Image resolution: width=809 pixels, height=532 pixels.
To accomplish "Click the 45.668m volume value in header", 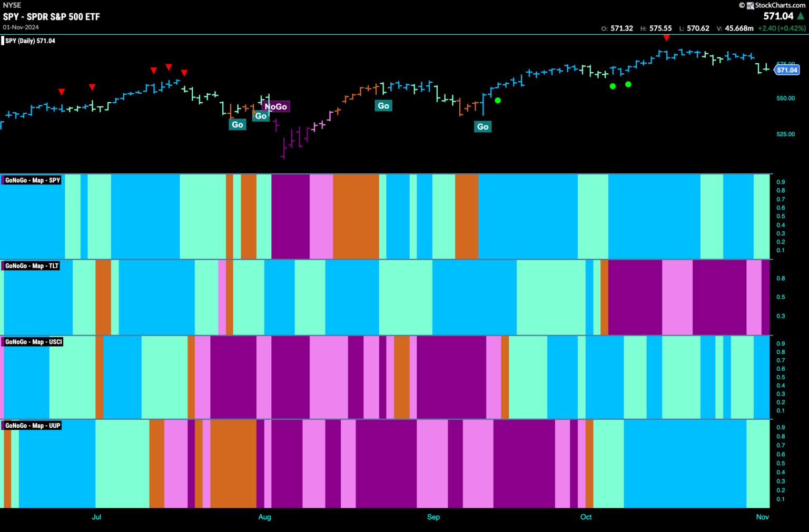I will coord(739,28).
